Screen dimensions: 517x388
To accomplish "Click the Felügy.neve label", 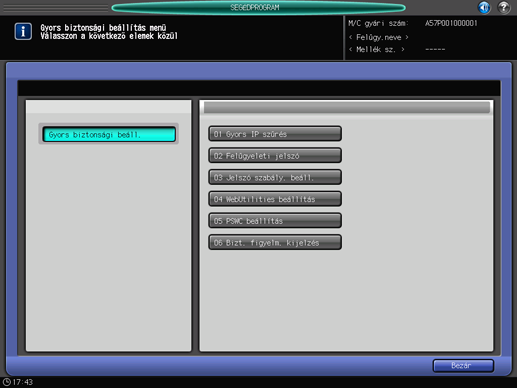I will click(x=379, y=37).
